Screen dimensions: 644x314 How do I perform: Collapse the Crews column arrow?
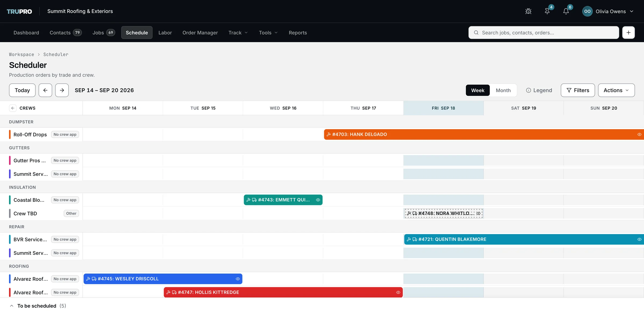(x=13, y=108)
